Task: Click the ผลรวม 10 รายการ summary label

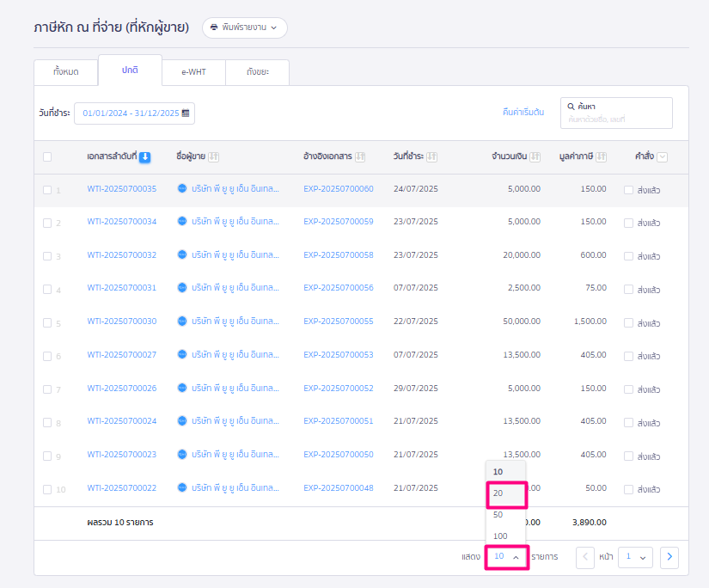Action: click(x=120, y=523)
